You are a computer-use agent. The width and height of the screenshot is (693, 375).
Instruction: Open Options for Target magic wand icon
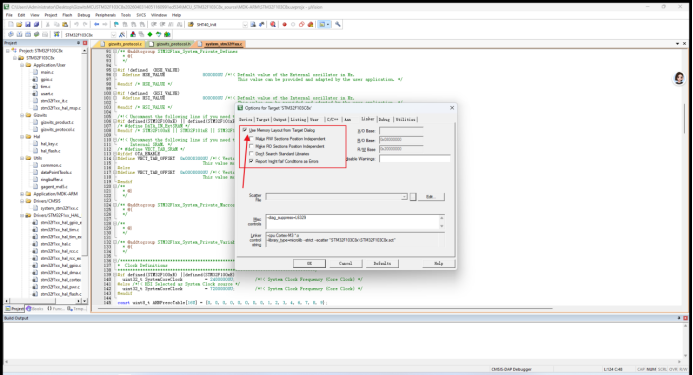click(122, 34)
